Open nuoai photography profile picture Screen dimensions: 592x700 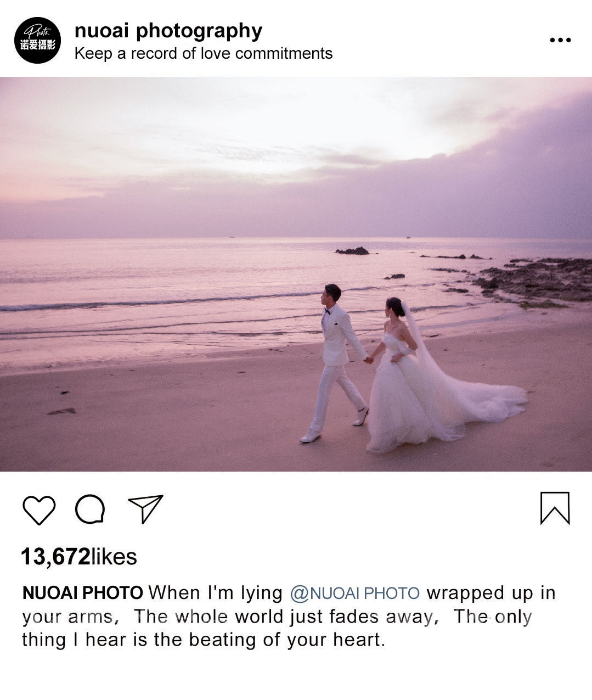[x=37, y=40]
